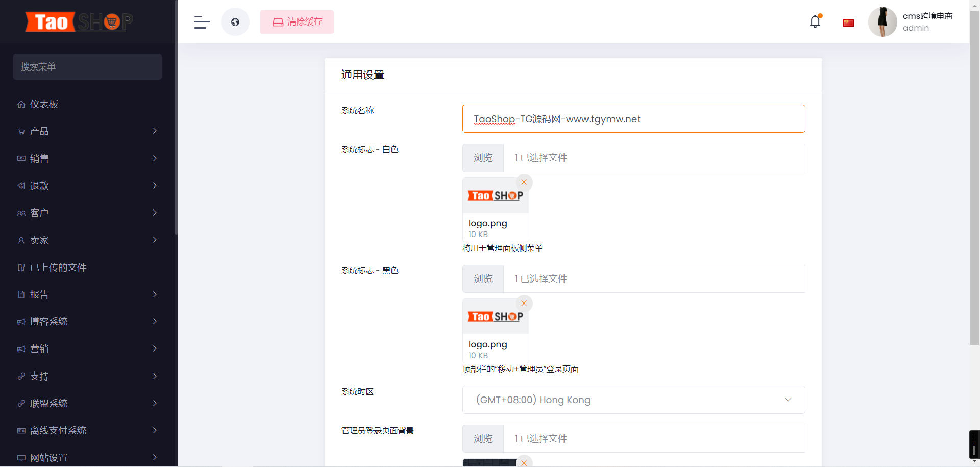
Task: Click the 客户 users icon
Action: [x=21, y=213]
